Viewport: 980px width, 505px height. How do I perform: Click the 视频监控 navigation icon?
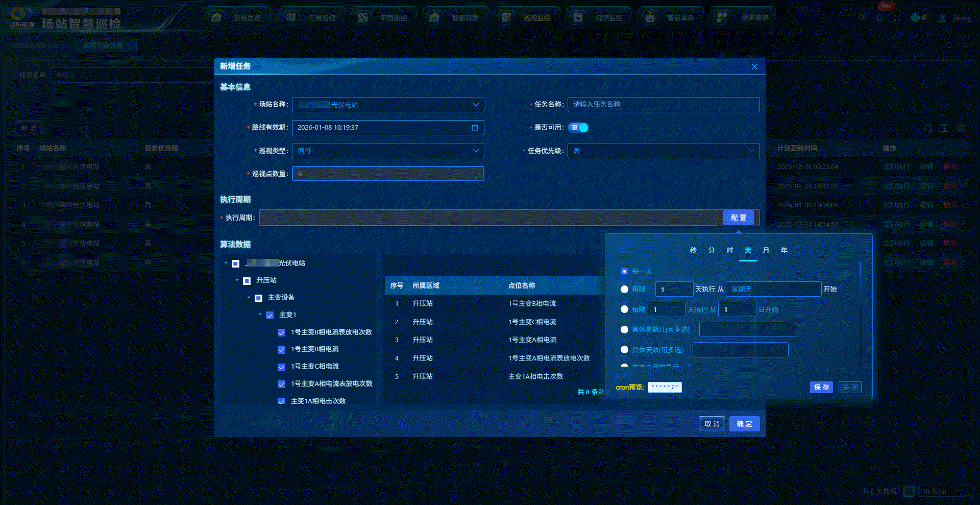click(578, 18)
